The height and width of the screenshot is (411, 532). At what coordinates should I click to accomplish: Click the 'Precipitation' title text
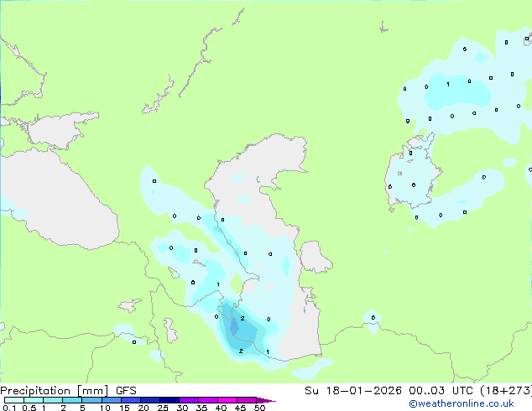click(35, 391)
